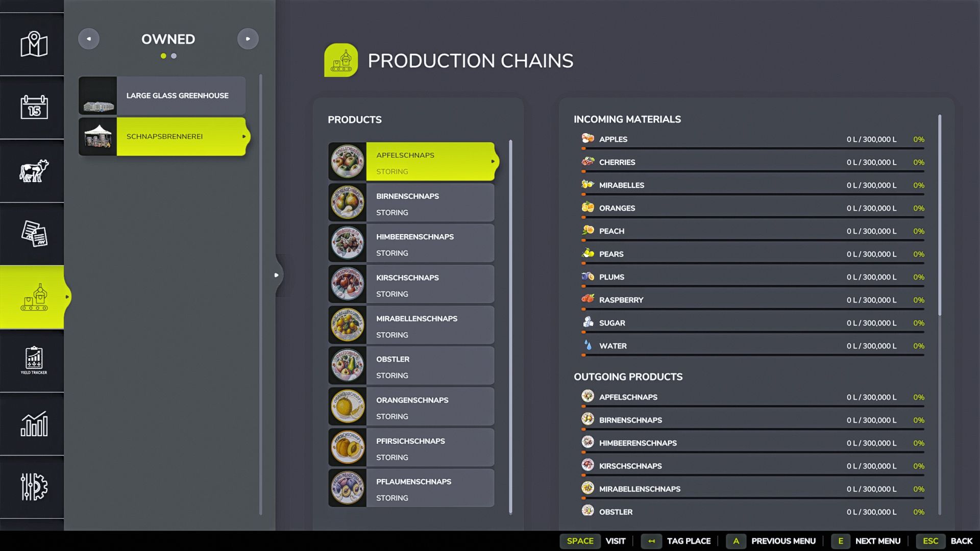Viewport: 980px width, 551px height.
Task: Click the Tag Place button
Action: [x=676, y=541]
